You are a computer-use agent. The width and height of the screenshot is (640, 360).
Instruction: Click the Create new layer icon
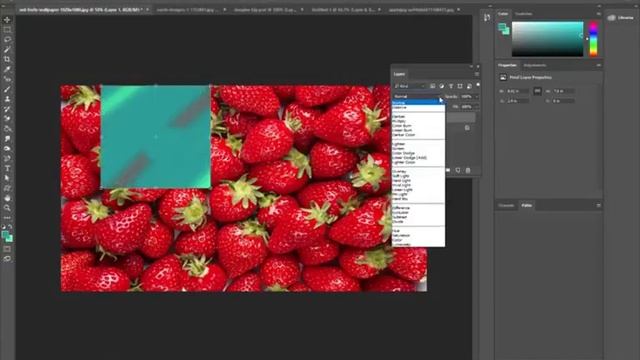(x=458, y=170)
